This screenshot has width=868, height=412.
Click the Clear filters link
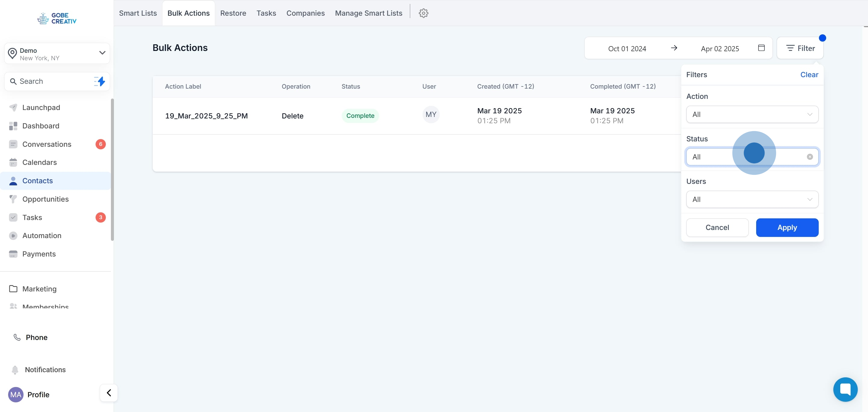pos(809,74)
